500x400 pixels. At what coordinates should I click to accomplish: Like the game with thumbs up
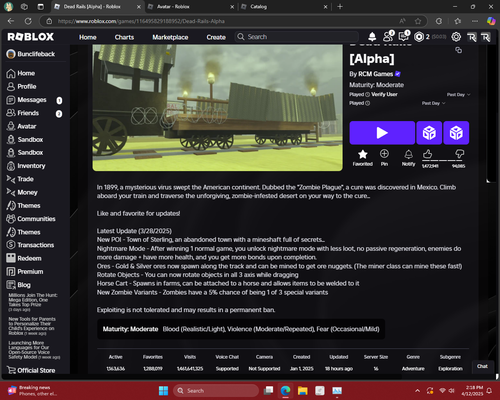click(x=428, y=154)
